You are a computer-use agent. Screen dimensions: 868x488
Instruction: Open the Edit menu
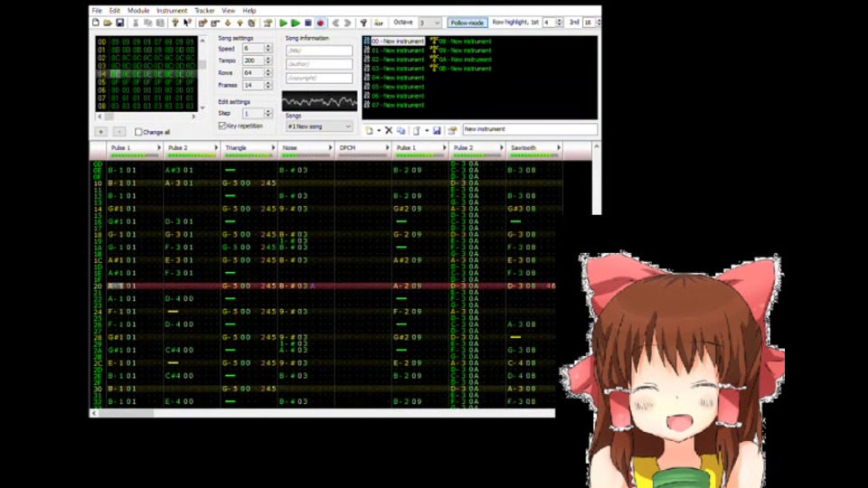pyautogui.click(x=115, y=11)
